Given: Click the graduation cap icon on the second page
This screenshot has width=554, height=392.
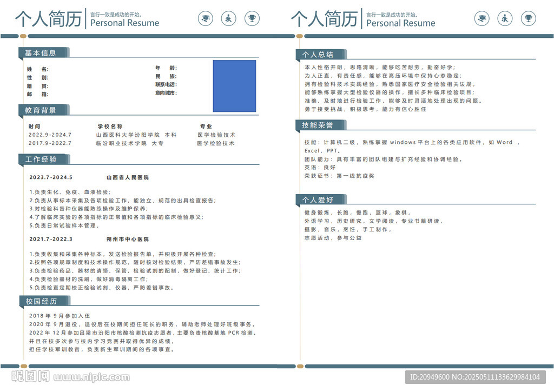Looking at the screenshot, I should pos(482,18).
